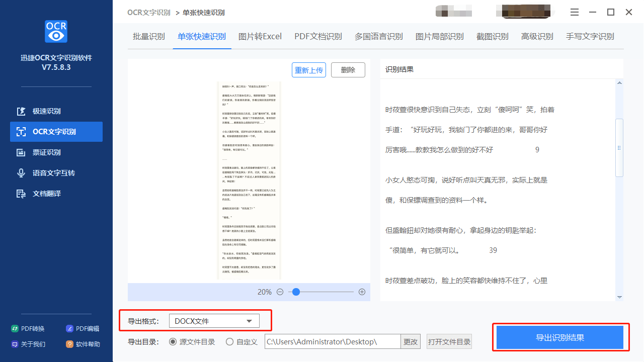644x362 pixels.
Task: Click the OCR文字识别 breadcrumb link
Action: [149, 13]
